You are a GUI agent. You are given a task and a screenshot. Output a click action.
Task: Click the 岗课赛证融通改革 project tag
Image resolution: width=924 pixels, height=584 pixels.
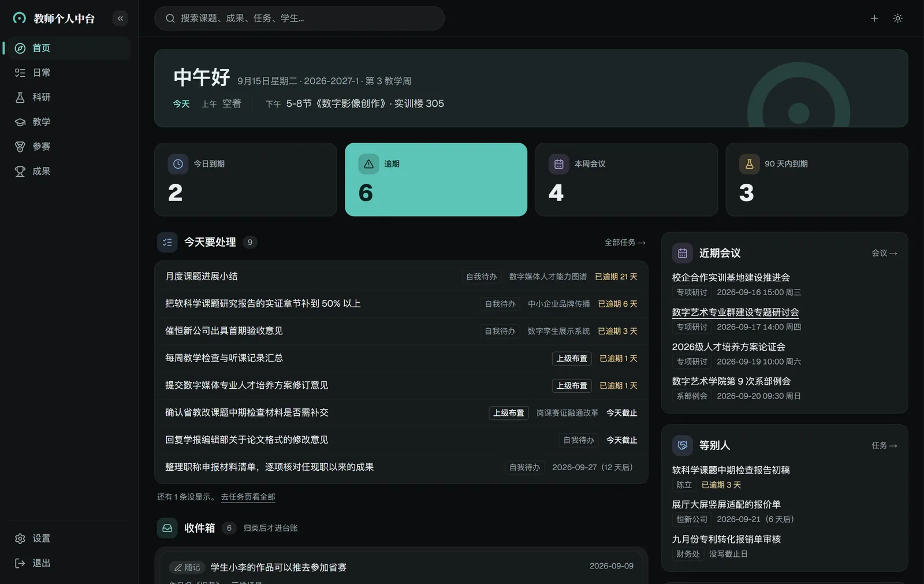pos(567,413)
